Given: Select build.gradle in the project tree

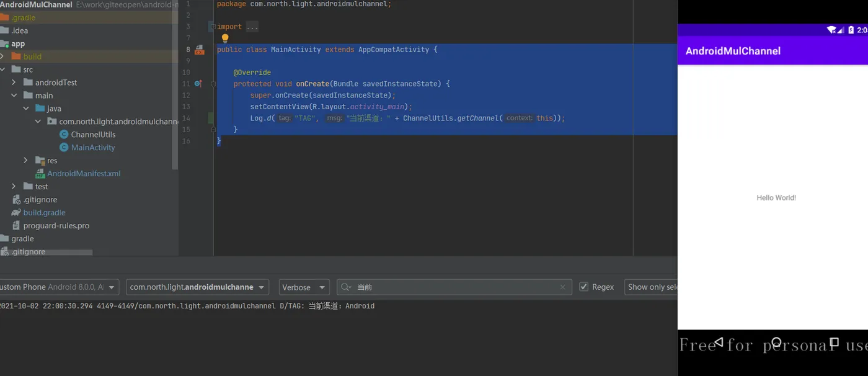Looking at the screenshot, I should pos(44,213).
